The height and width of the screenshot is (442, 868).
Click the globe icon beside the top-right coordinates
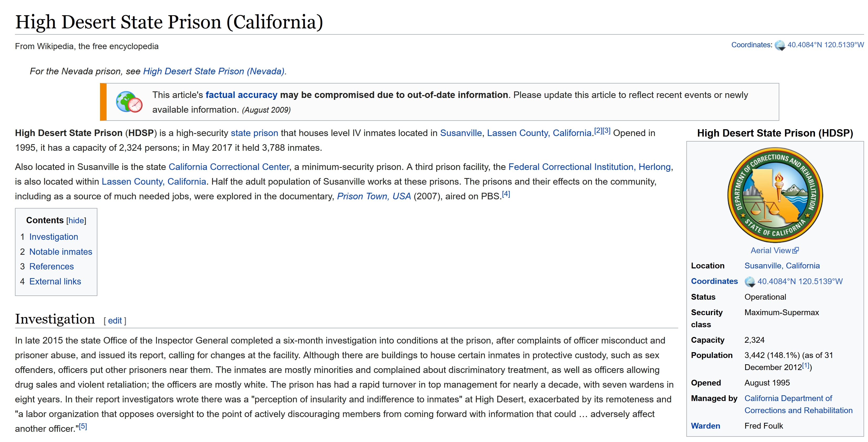[x=780, y=45]
